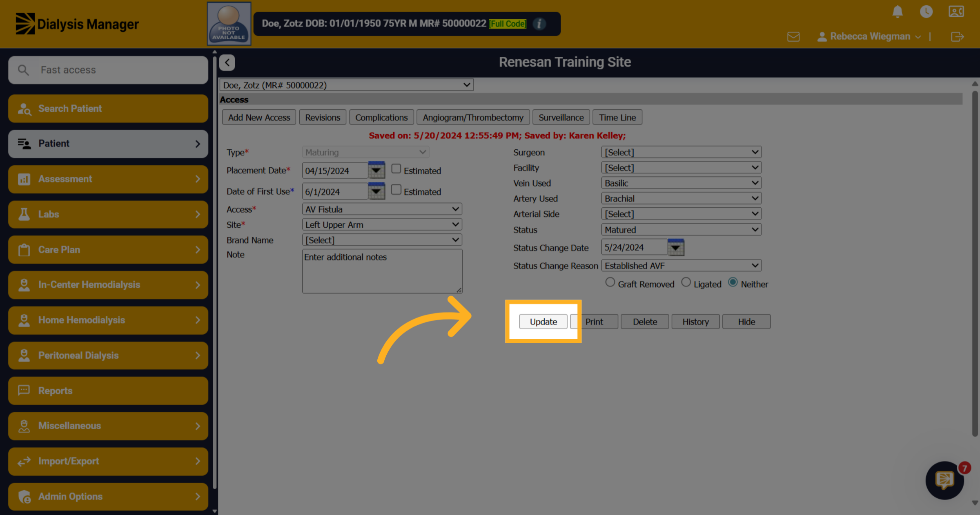
Task: Select the Graft Removed radio button
Action: coord(610,282)
